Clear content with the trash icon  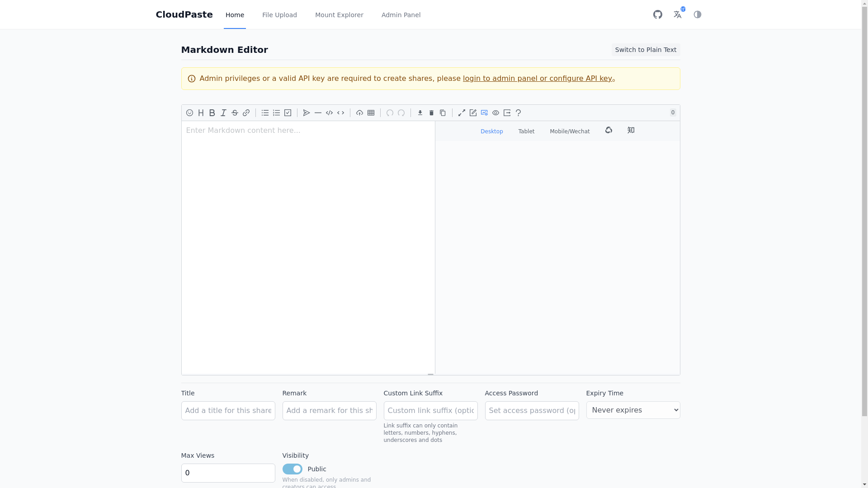(431, 113)
